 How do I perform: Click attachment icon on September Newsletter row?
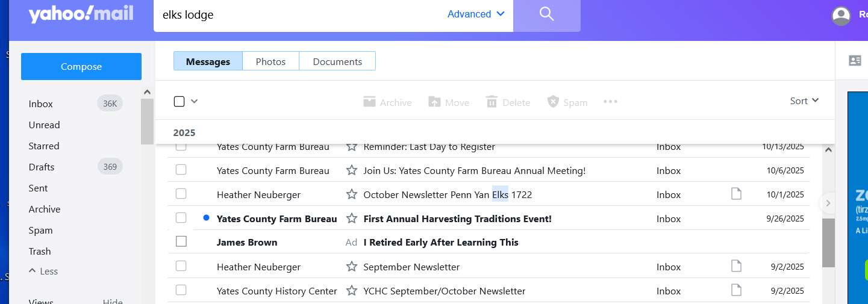click(x=736, y=266)
